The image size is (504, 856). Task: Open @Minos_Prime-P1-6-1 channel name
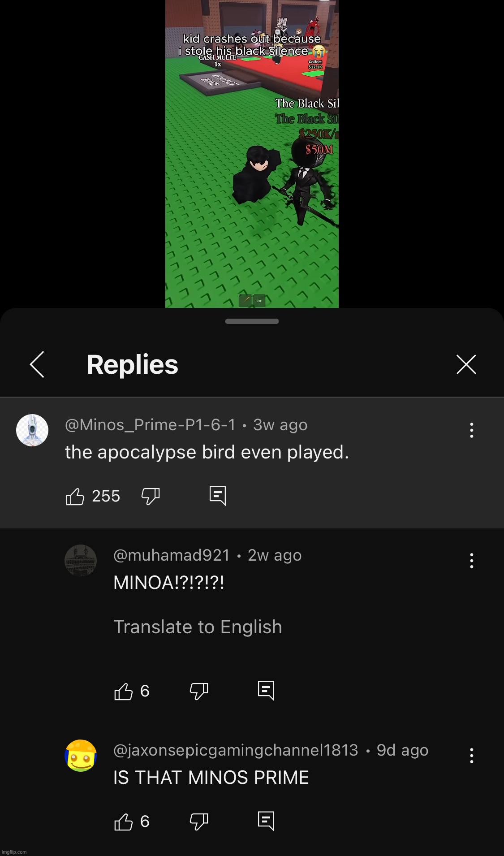150,425
